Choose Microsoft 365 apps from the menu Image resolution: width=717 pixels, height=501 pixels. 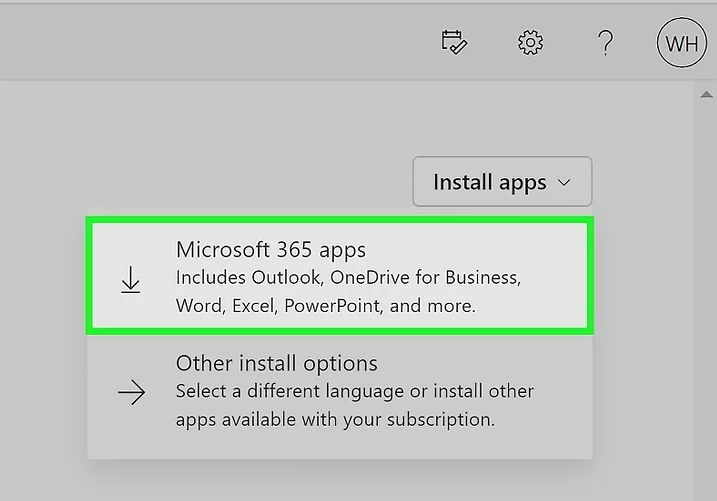pos(340,276)
